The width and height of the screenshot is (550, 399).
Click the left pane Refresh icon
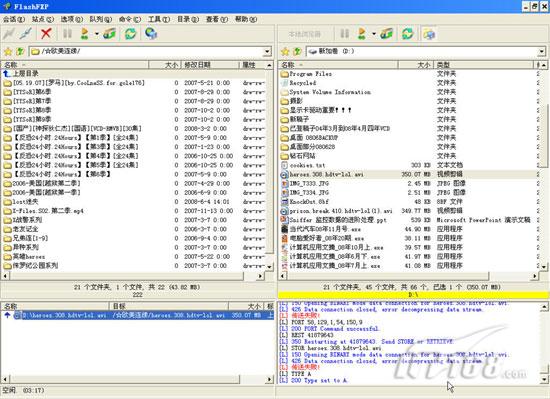pos(130,34)
